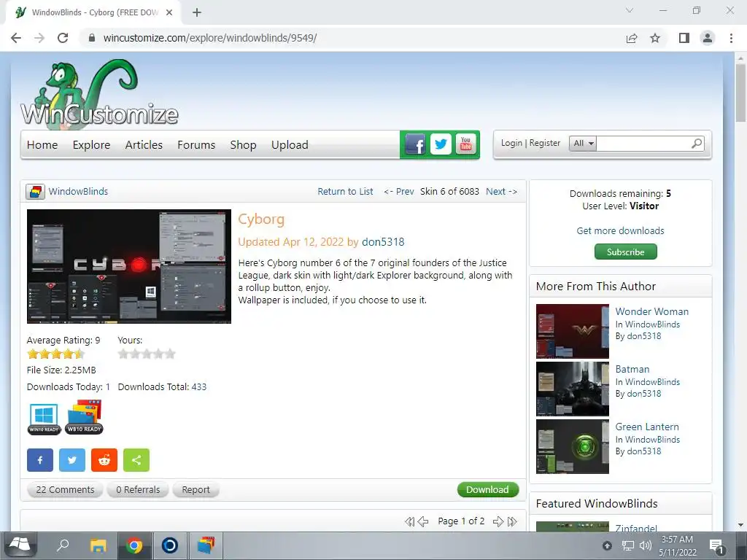Go to last comments page arrow

[x=512, y=521]
